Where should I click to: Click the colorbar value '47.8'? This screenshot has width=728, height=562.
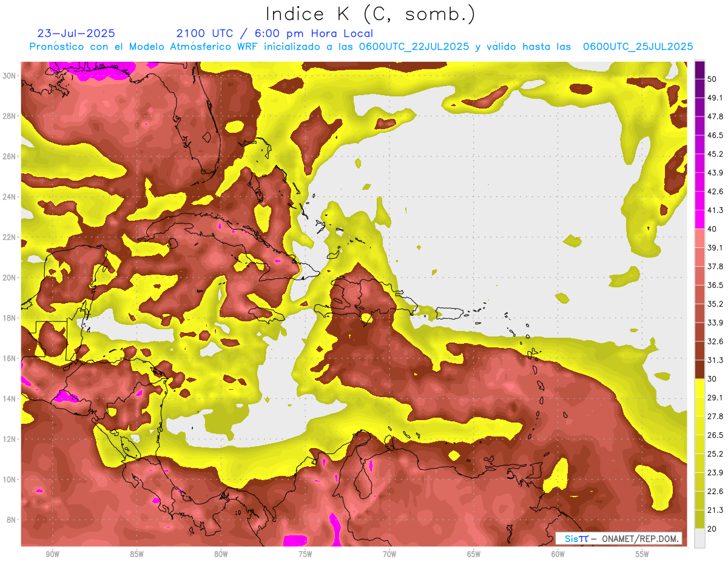click(715, 116)
